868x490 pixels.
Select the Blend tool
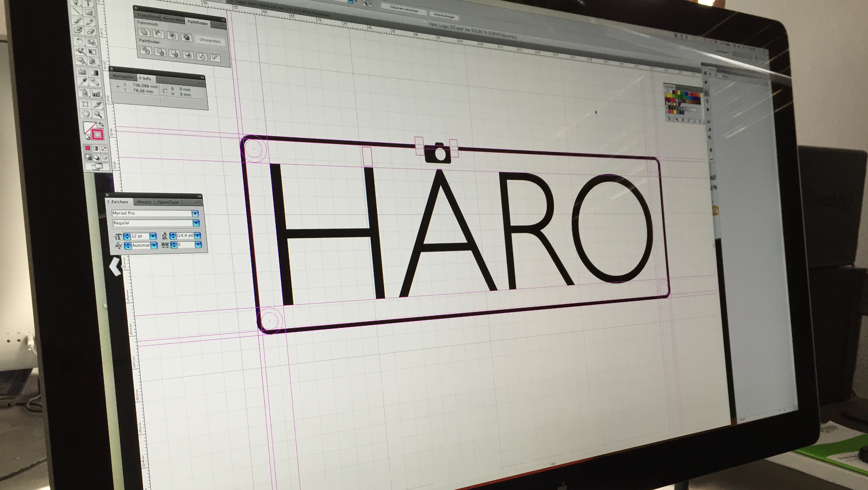[x=95, y=82]
